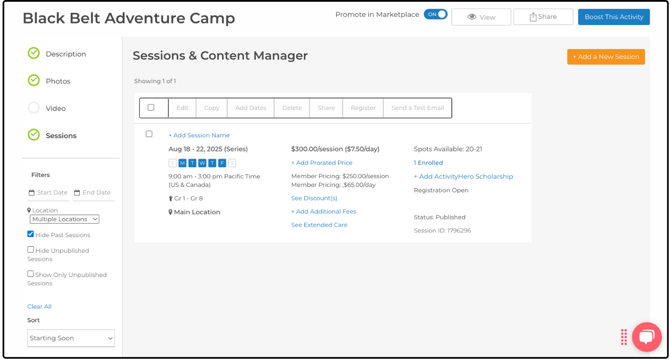Screen dimensions: 670x360
Task: Click the calendar icon for Start Date
Action: click(x=31, y=193)
